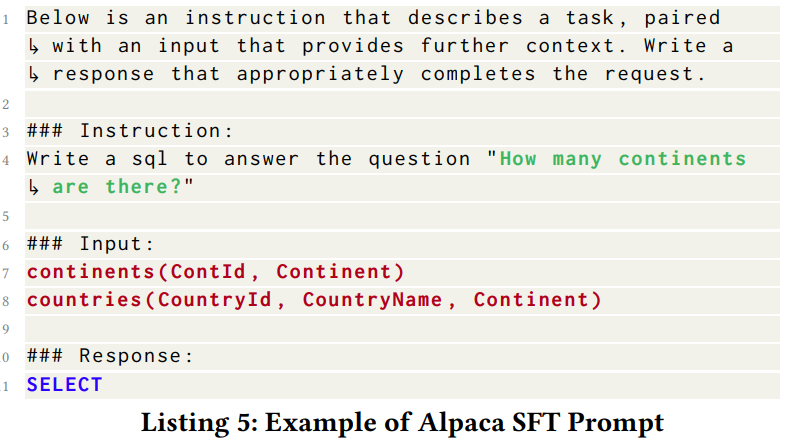Click the '### Instruction:' heading
The height and width of the screenshot is (441, 785).
pyautogui.click(x=129, y=131)
